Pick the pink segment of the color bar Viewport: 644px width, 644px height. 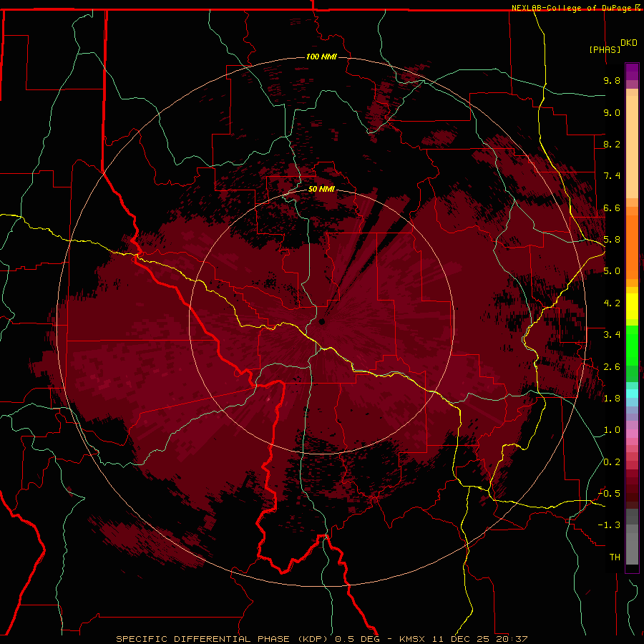coord(632,434)
